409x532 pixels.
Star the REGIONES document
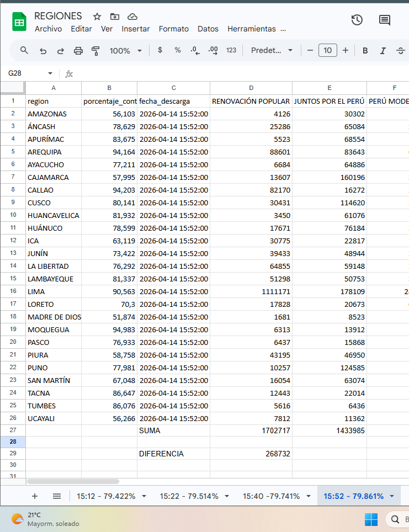tap(97, 17)
